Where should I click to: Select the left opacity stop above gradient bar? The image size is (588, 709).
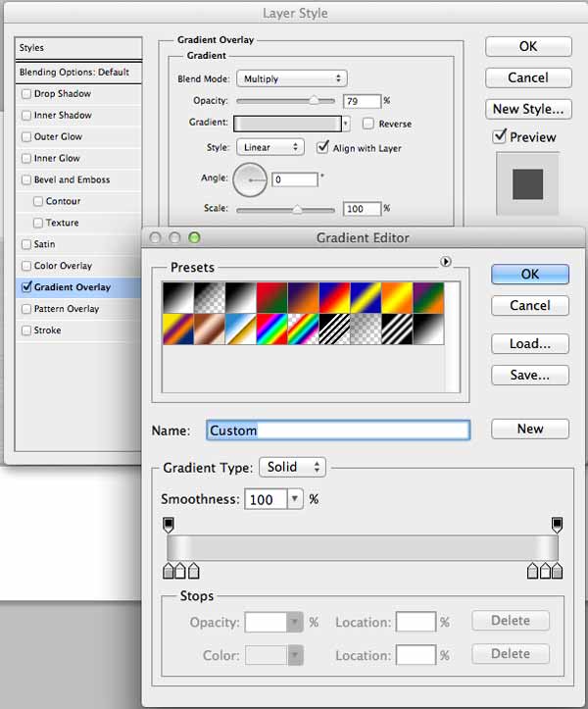169,525
